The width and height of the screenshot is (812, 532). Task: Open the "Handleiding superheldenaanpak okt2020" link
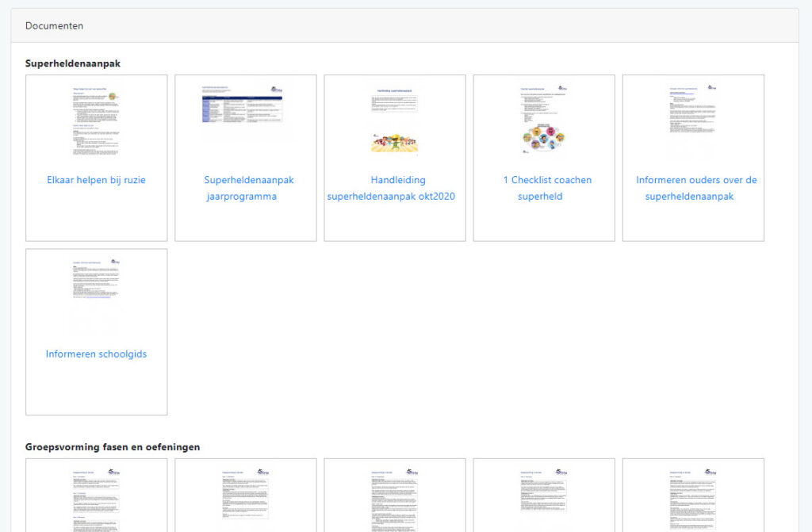[x=392, y=188]
